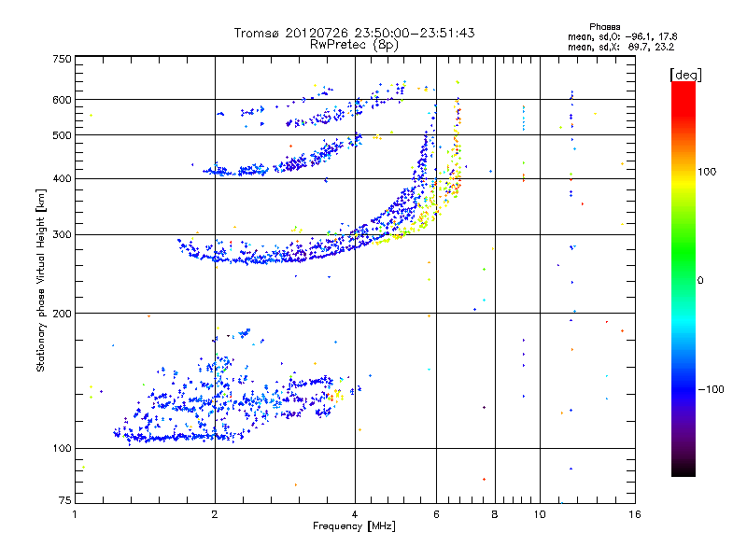
Task: Click the x-axis tick label '1'
Action: pos(75,514)
